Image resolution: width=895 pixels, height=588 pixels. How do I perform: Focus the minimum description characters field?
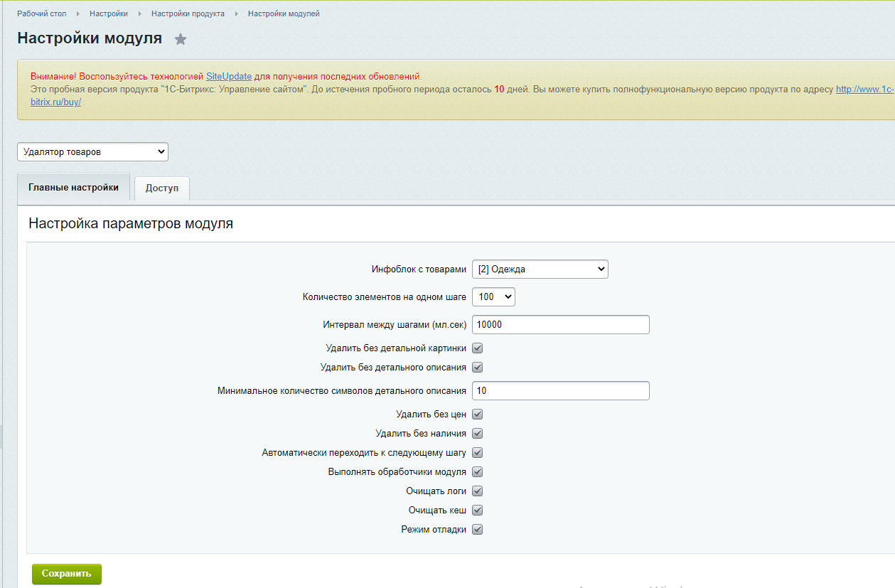[560, 390]
